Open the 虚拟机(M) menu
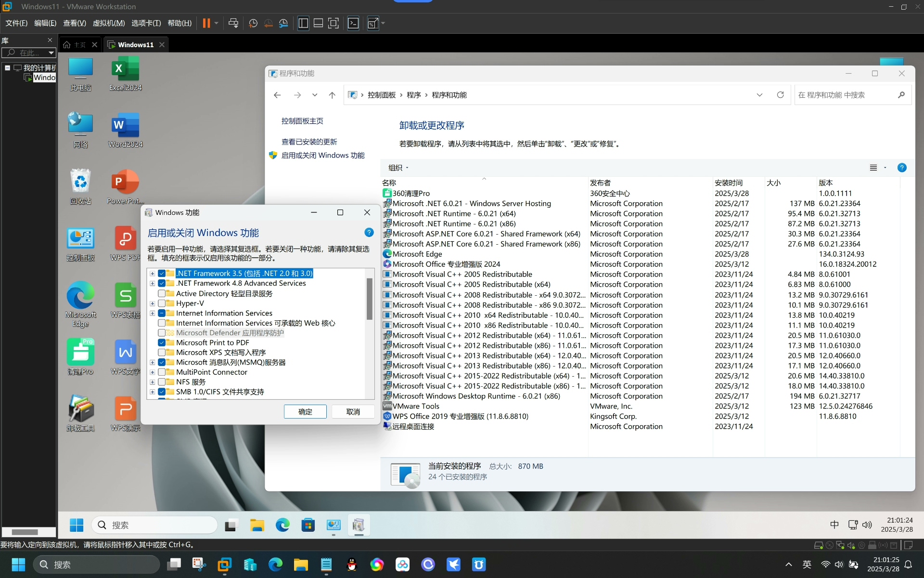The image size is (924, 578). coord(109,23)
